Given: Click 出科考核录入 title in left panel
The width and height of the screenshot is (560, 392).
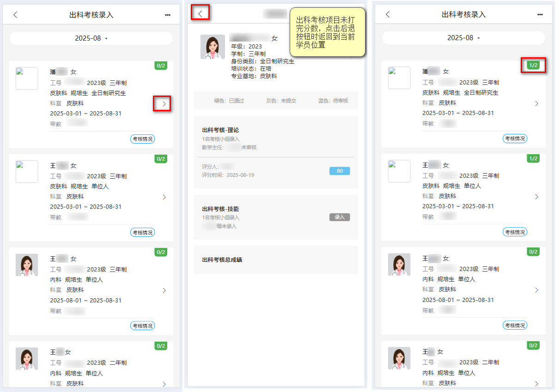Looking at the screenshot, I should [x=91, y=15].
